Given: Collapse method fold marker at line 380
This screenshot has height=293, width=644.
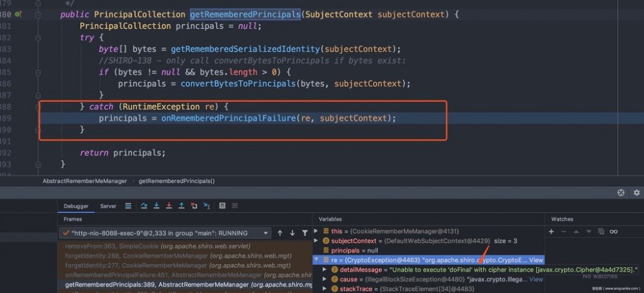Looking at the screenshot, I should click(38, 15).
